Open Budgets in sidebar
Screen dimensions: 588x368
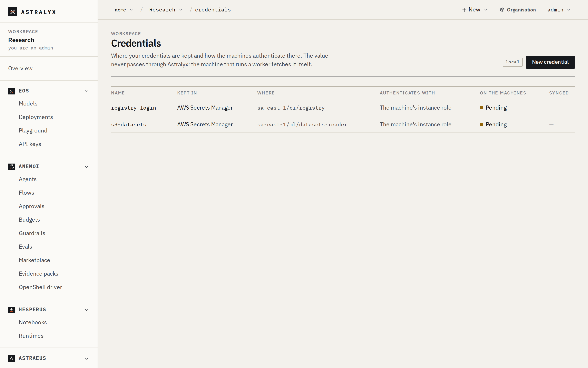tap(29, 220)
